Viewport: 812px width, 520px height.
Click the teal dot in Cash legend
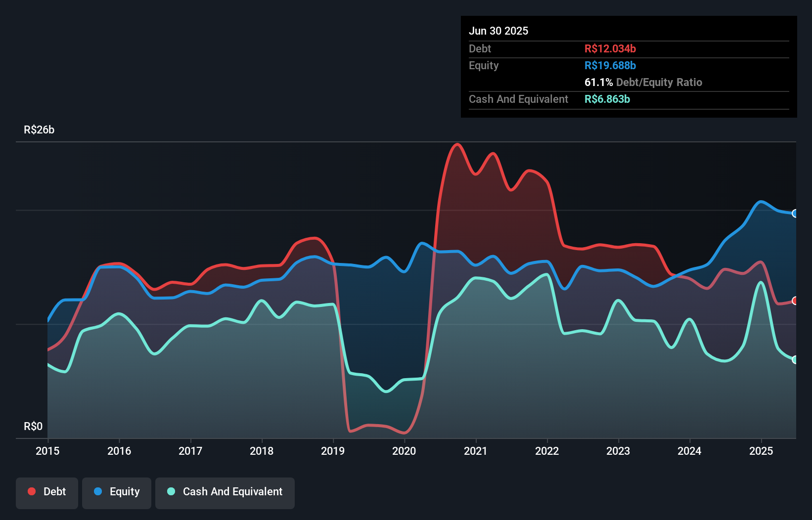[171, 491]
